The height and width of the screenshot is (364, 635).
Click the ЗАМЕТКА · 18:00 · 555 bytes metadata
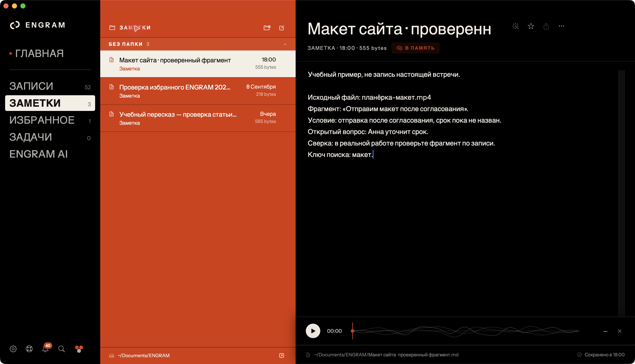pos(347,48)
